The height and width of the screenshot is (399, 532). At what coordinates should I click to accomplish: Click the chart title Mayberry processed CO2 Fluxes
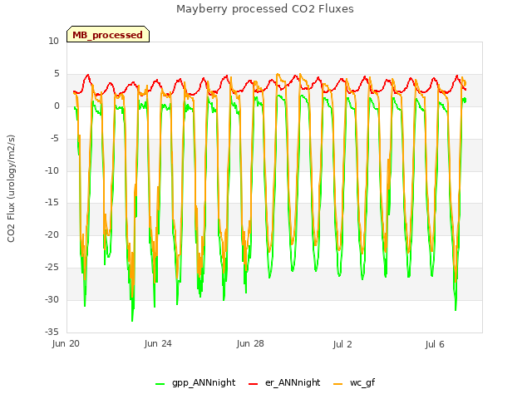265,9
